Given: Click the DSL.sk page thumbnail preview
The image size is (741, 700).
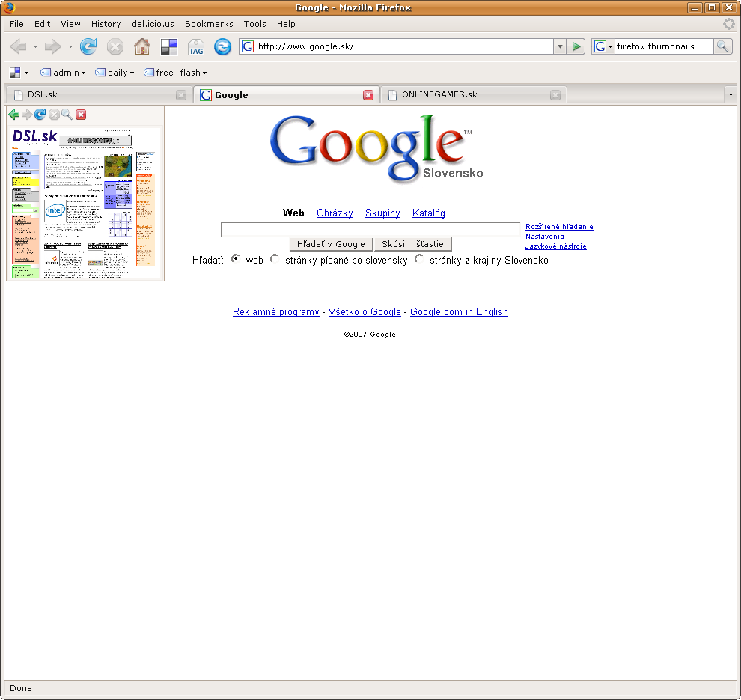Looking at the screenshot, I should click(85, 202).
